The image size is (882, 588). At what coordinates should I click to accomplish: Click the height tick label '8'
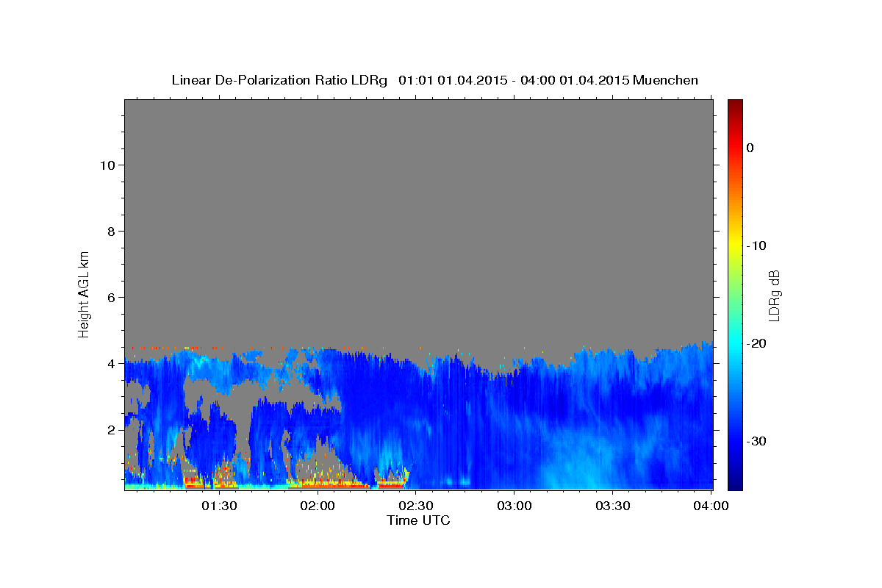[110, 231]
